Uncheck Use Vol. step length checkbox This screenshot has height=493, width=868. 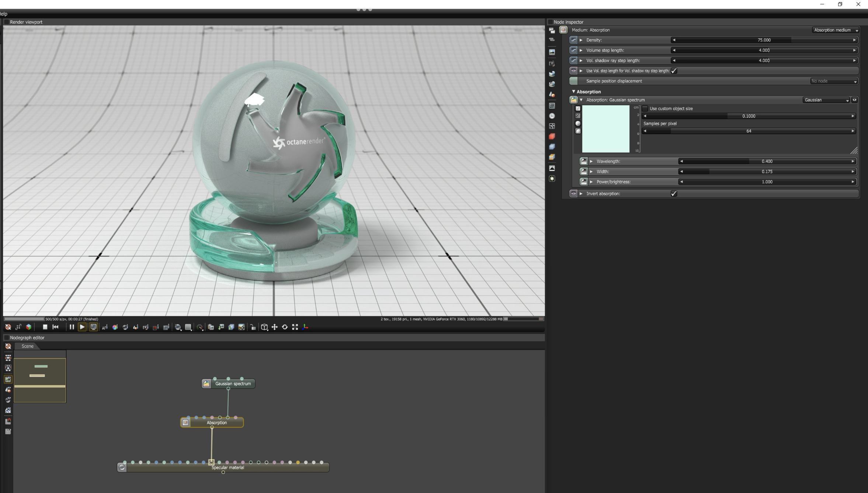pos(674,71)
